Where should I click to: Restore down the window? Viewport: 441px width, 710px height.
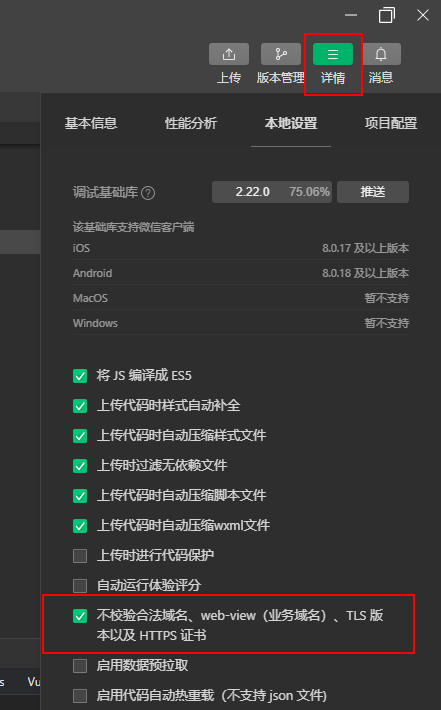387,15
